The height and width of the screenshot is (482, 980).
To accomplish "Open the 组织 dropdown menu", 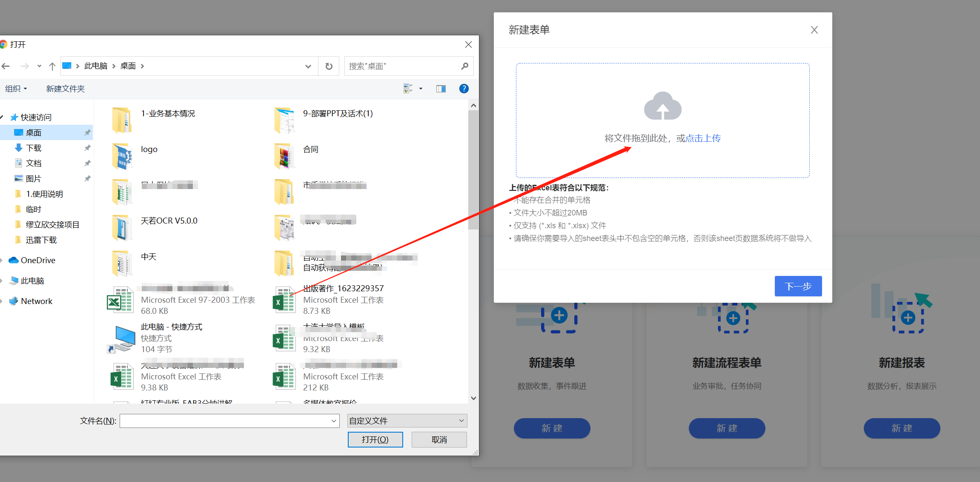I will (x=16, y=89).
